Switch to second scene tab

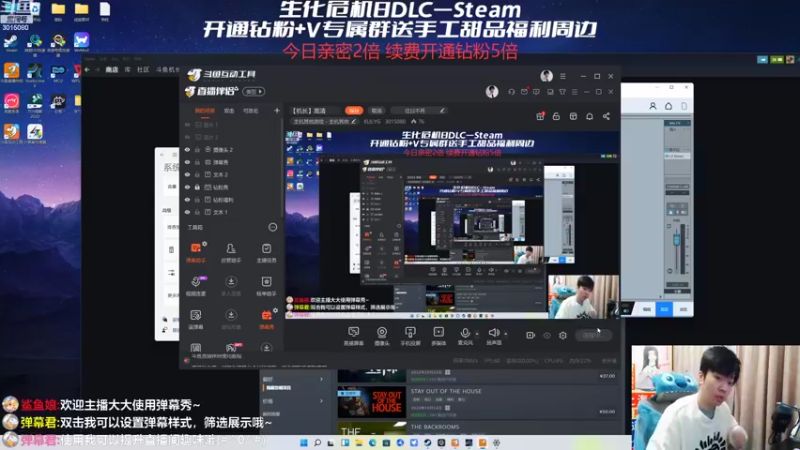(x=230, y=110)
